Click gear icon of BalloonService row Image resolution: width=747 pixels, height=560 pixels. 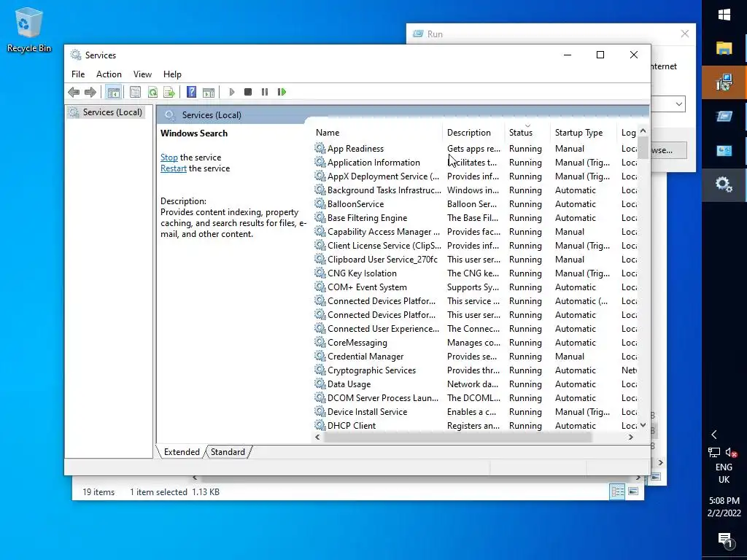click(x=320, y=204)
